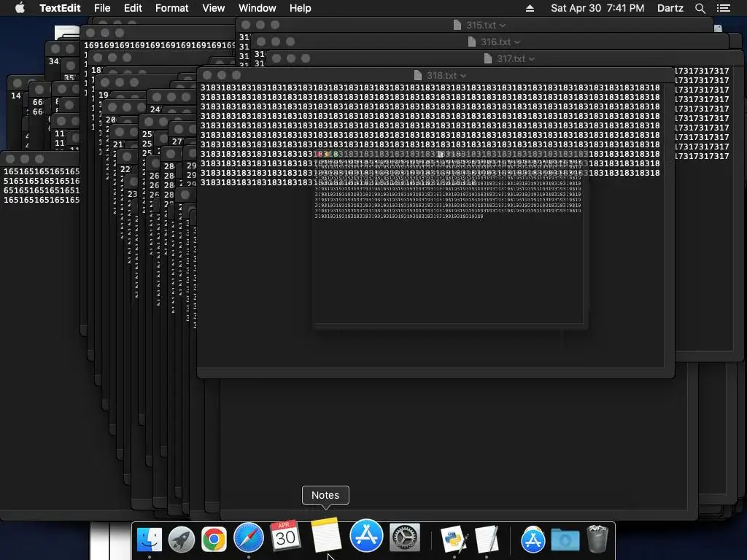The height and width of the screenshot is (560, 747).
Task: Click the 318.txt window title bar
Action: [x=436, y=75]
